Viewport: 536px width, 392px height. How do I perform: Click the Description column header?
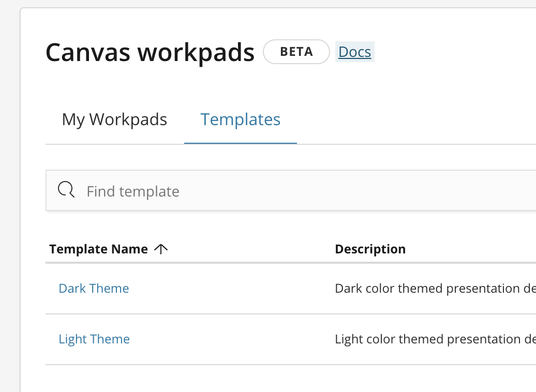tap(370, 249)
